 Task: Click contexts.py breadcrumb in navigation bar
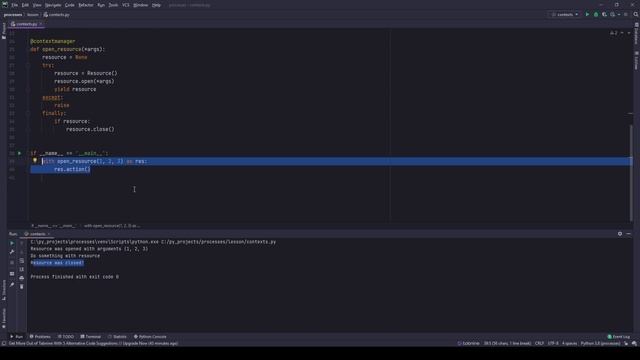[57, 15]
